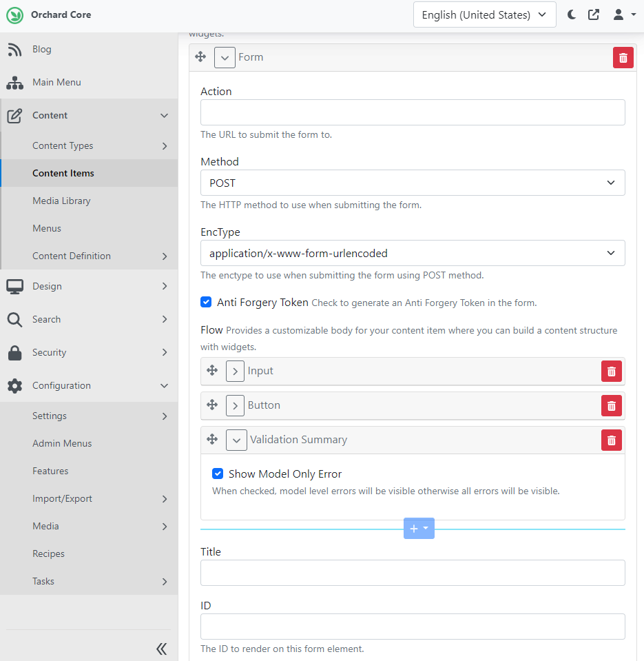This screenshot has height=661, width=644.
Task: Expand the Input widget
Action: (235, 372)
